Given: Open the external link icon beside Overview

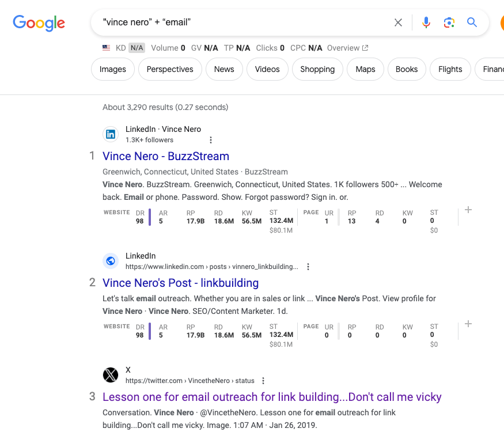Looking at the screenshot, I should pos(365,48).
